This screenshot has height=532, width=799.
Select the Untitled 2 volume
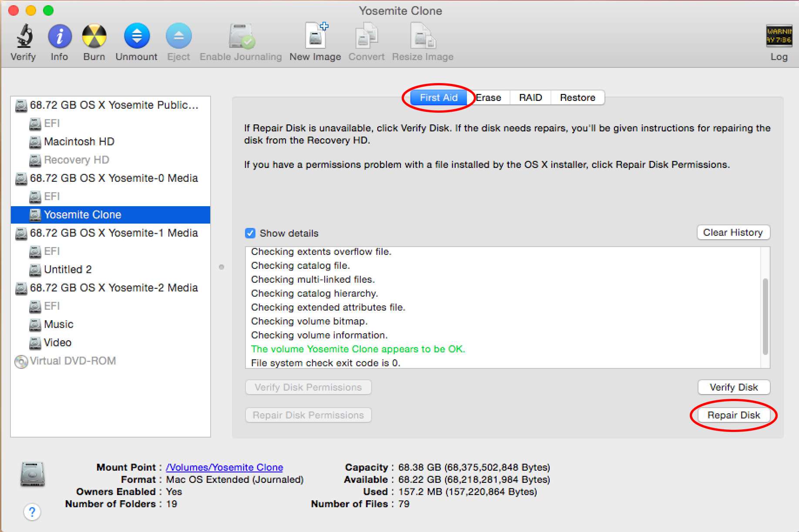(x=111, y=270)
